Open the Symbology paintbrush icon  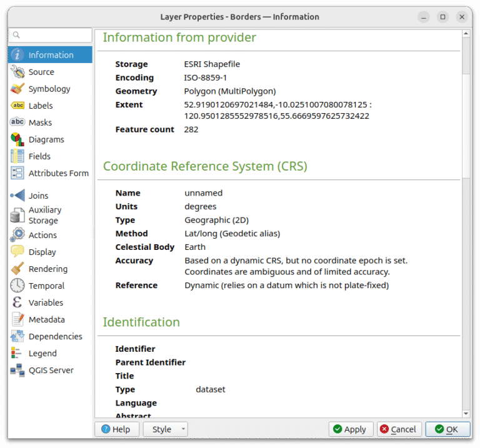tap(17, 89)
